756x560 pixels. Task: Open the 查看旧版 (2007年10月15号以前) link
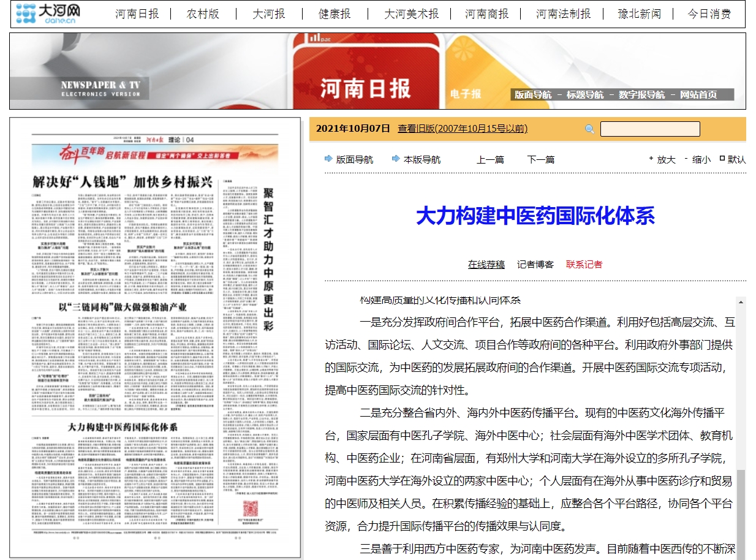(x=463, y=129)
